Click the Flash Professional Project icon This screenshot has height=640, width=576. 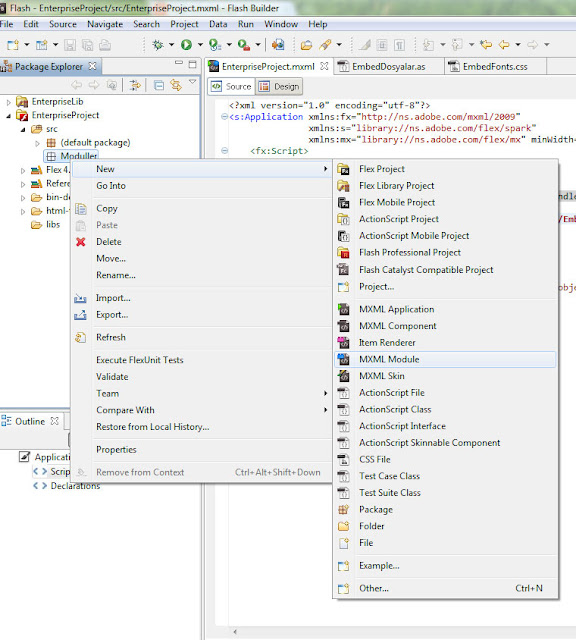tap(344, 253)
